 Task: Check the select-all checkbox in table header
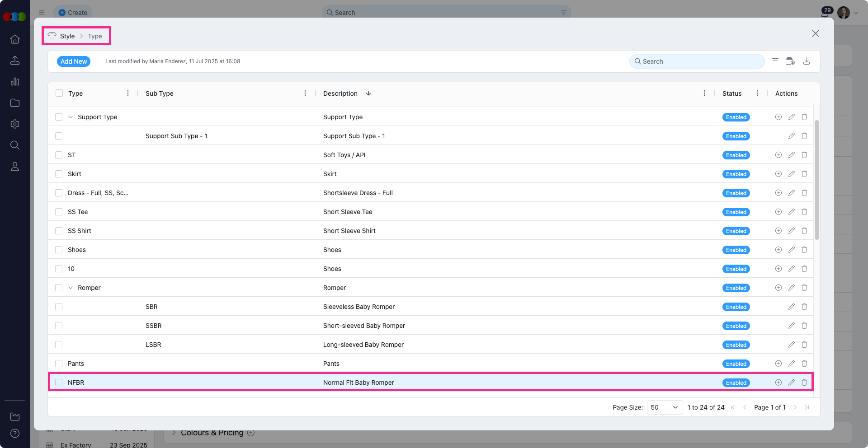(x=59, y=93)
